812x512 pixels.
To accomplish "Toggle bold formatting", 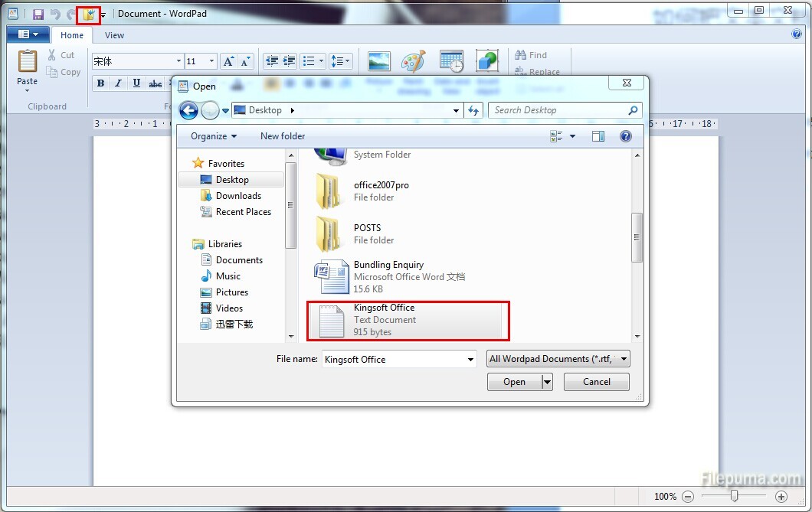I will point(100,83).
